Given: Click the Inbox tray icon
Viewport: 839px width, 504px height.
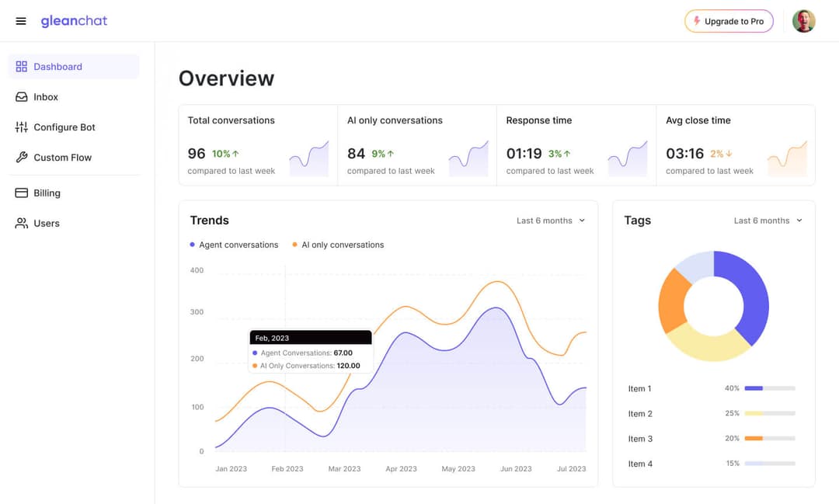Looking at the screenshot, I should (x=22, y=97).
